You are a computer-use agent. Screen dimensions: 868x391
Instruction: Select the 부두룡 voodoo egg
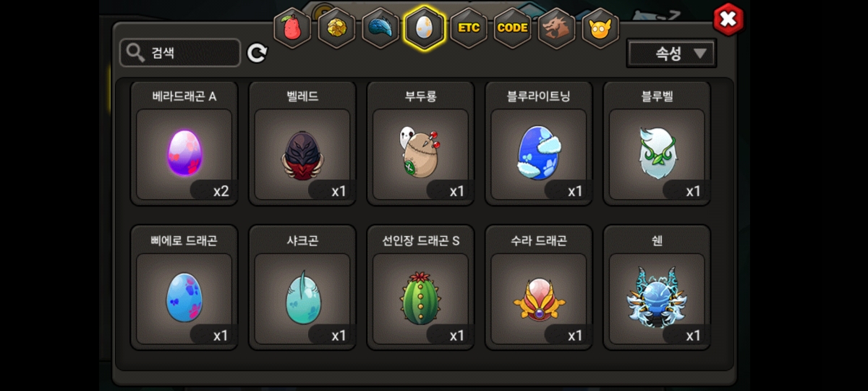(420, 144)
